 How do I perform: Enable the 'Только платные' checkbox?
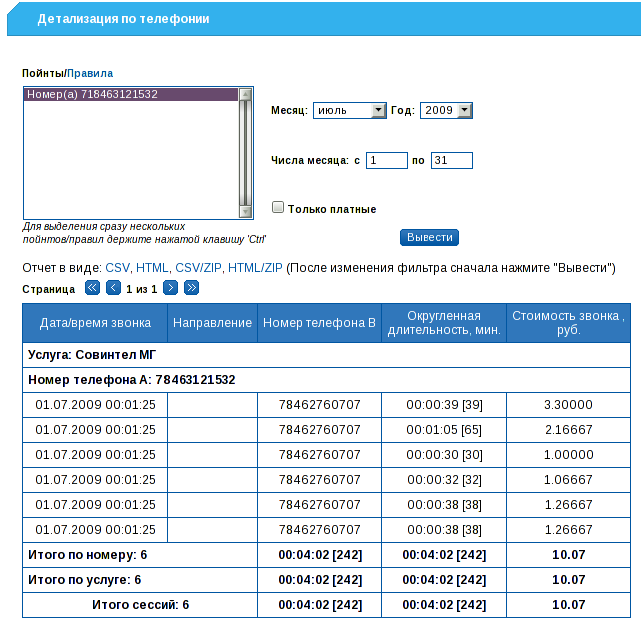click(279, 208)
